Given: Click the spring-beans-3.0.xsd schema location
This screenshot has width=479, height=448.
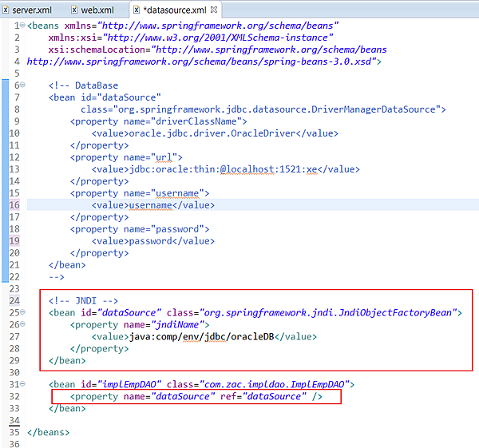Looking at the screenshot, I should point(202,61).
